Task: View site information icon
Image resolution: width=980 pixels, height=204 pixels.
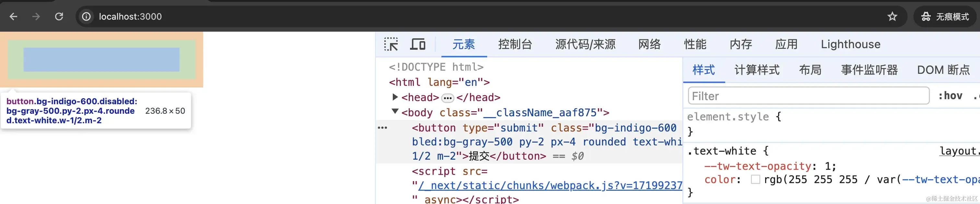Action: pyautogui.click(x=86, y=16)
